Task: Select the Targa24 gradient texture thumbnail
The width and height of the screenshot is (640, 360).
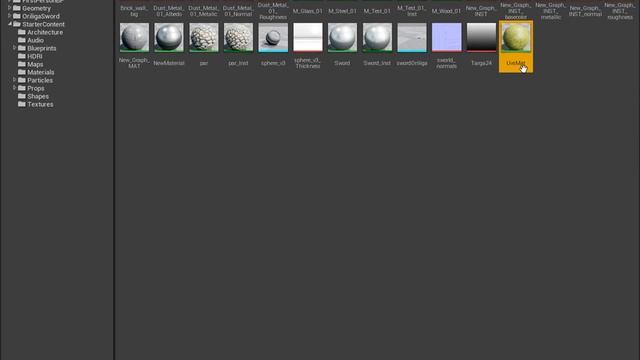Action: (481, 38)
